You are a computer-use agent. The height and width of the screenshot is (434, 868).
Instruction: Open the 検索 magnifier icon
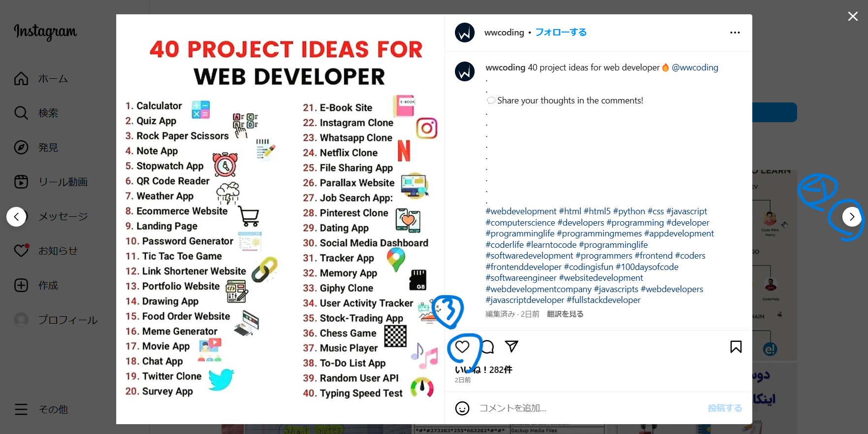click(x=21, y=113)
